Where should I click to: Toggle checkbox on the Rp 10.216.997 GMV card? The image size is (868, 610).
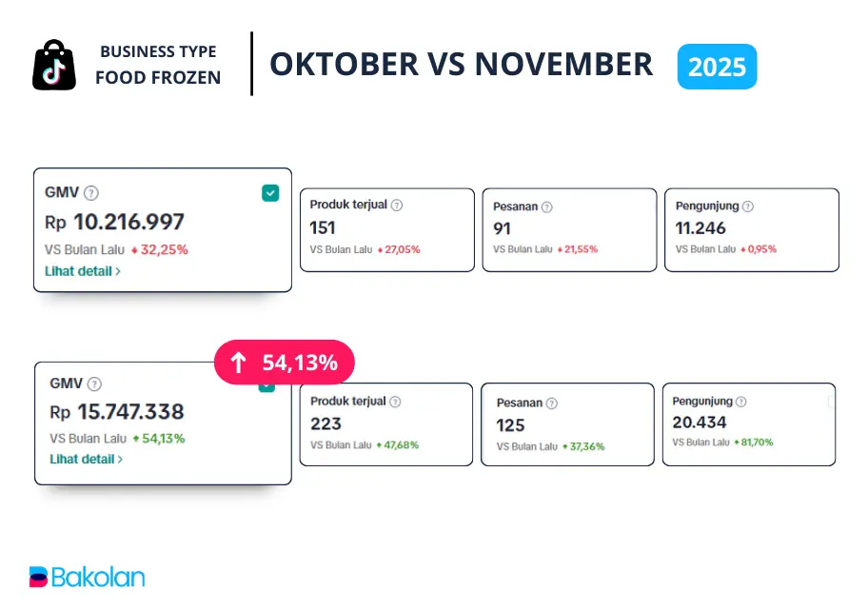(x=270, y=193)
